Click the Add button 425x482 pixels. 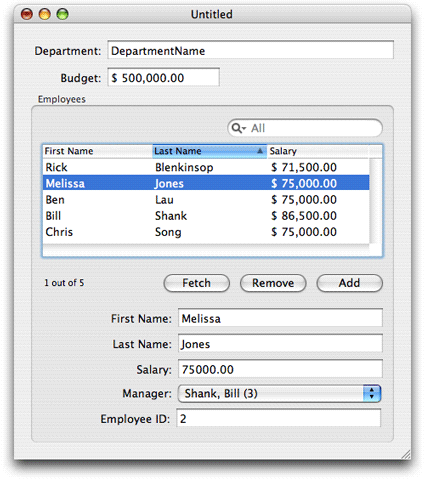349,283
